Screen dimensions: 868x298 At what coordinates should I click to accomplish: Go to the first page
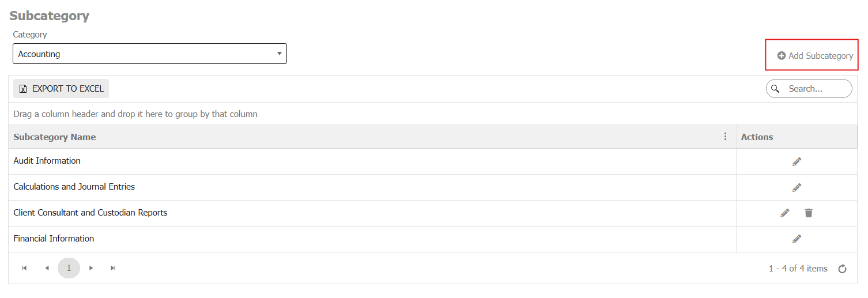[24, 268]
